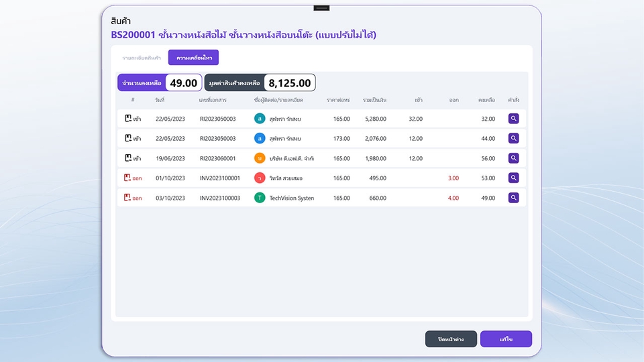This screenshot has width=644, height=362.
Task: Click stock-in icon in the 2,076.00 row
Action: pos(128,138)
